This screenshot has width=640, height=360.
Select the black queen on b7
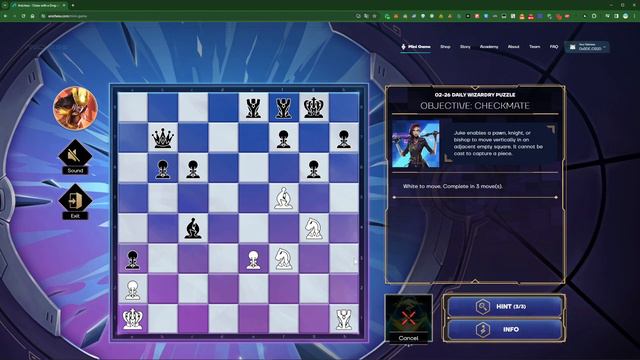(163, 138)
